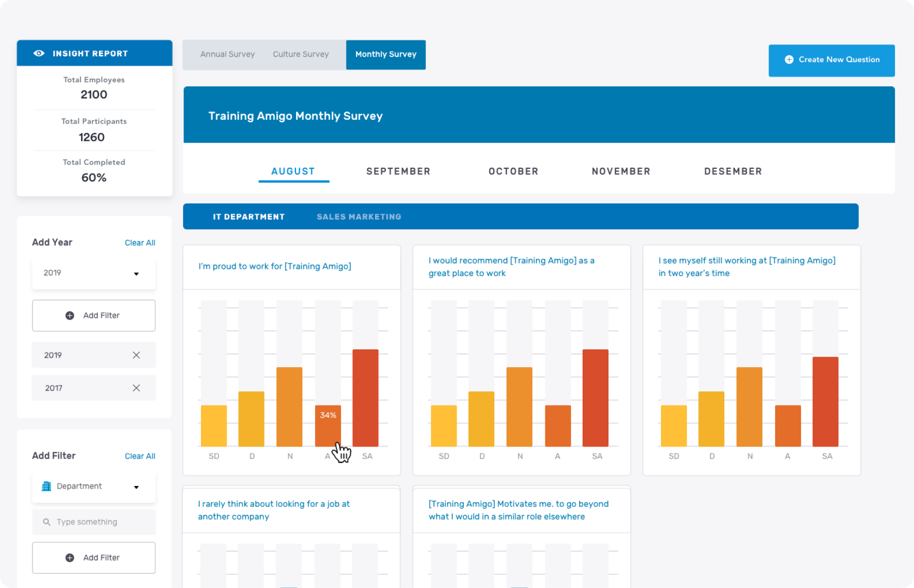Click the question "I'm proud to work for [Training Amigo]"
Viewport: 914px width, 588px height.
click(275, 267)
